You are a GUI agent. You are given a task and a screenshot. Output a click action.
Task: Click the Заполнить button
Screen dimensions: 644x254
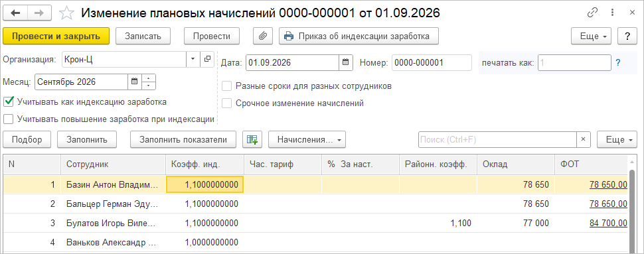click(x=87, y=139)
